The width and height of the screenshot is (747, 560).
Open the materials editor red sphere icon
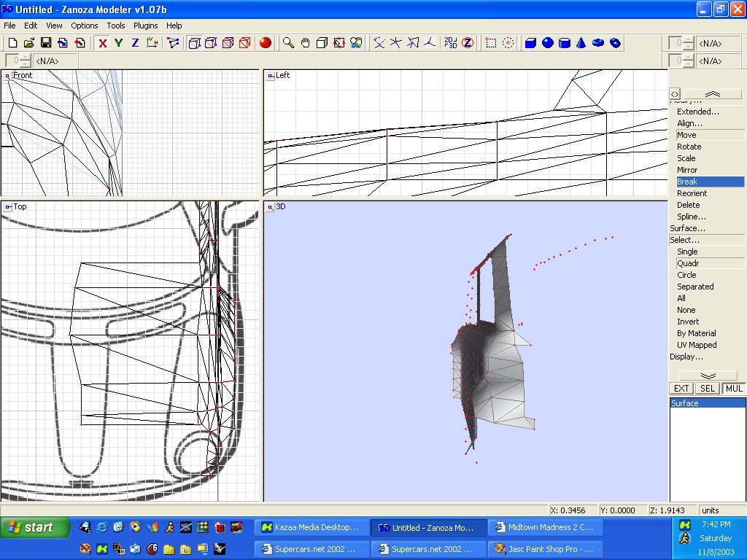click(x=266, y=43)
